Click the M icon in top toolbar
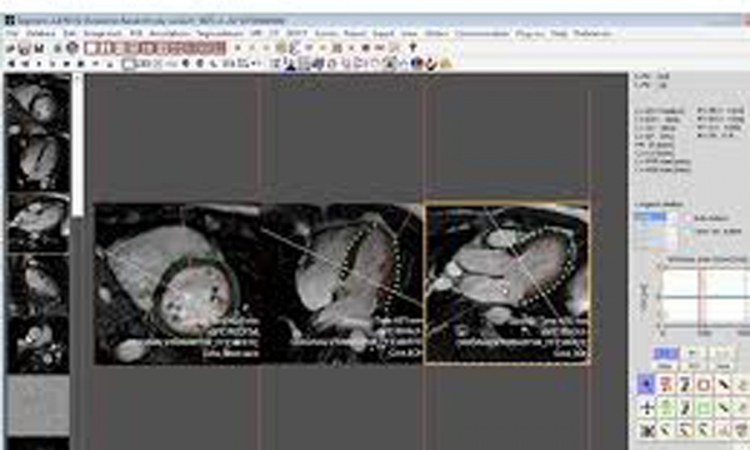The width and height of the screenshot is (750, 450). 39,48
